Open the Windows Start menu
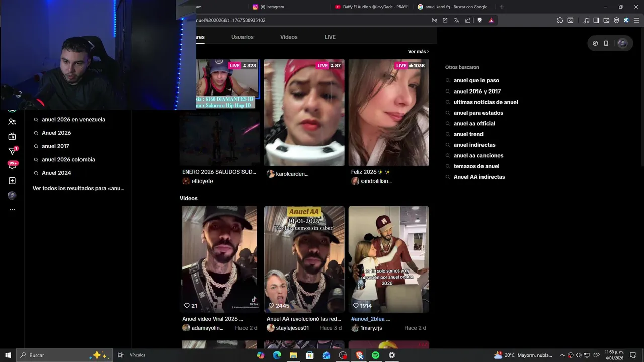 8,355
